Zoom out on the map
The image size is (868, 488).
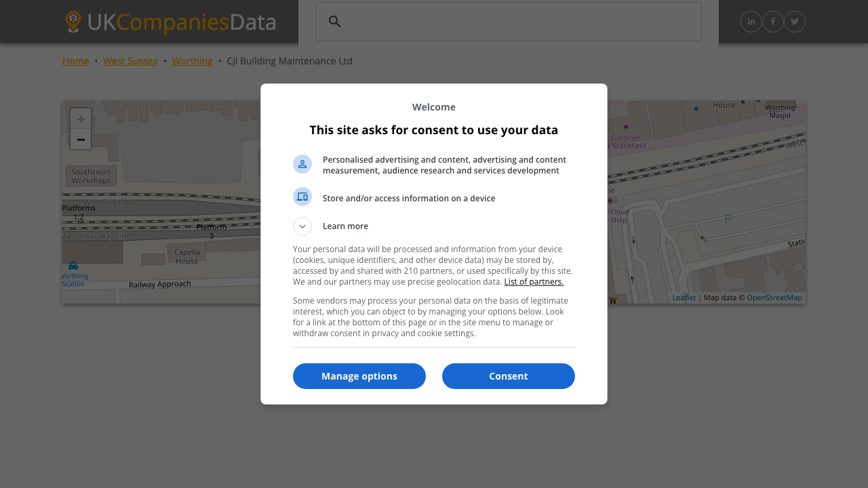81,140
